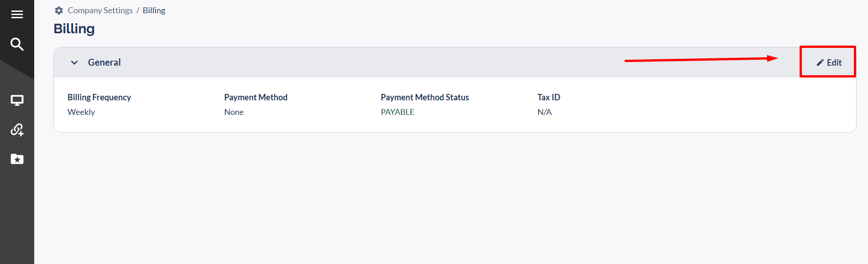Click the pencil icon inside the Edit button
This screenshot has width=868, height=264.
click(820, 62)
